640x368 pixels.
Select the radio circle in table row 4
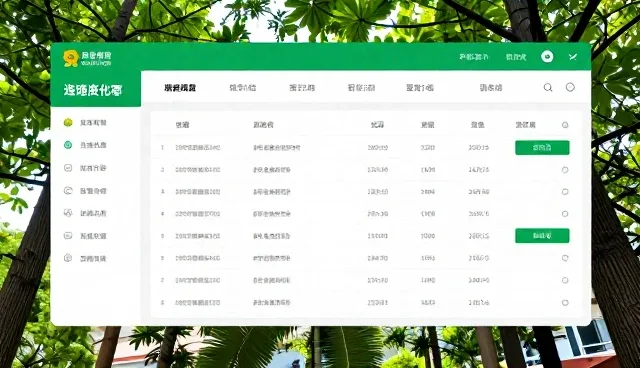(565, 214)
